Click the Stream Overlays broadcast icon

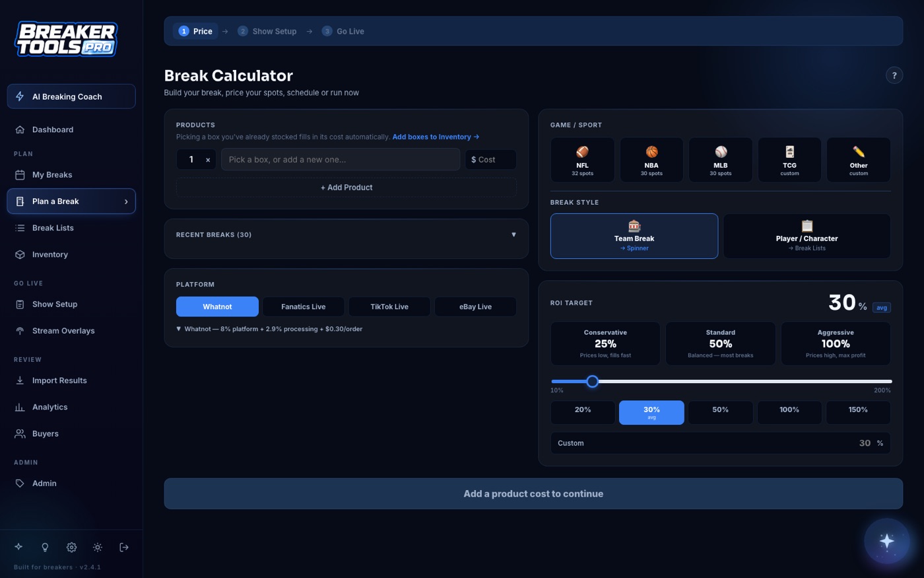(20, 331)
